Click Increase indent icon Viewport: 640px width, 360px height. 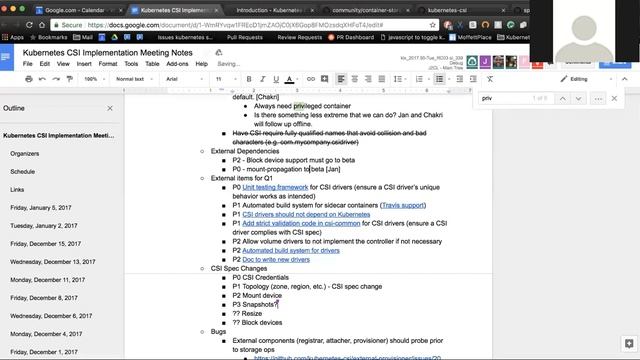(473, 79)
